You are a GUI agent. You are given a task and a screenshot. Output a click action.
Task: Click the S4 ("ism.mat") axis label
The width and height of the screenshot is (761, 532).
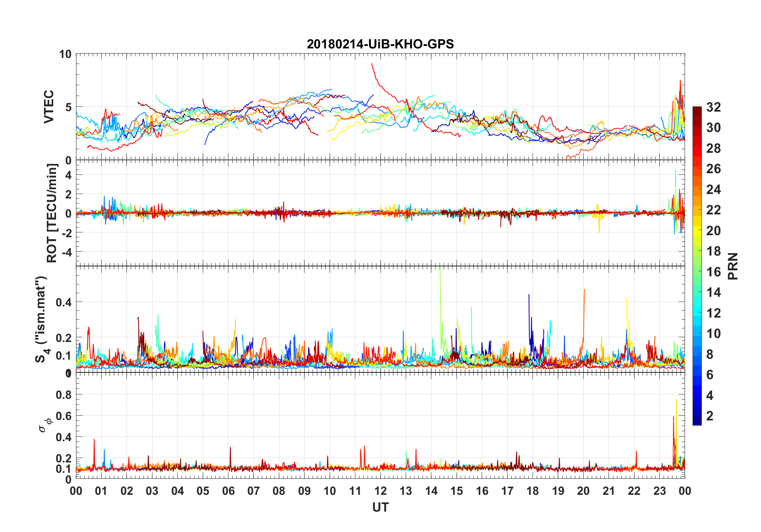pos(42,319)
